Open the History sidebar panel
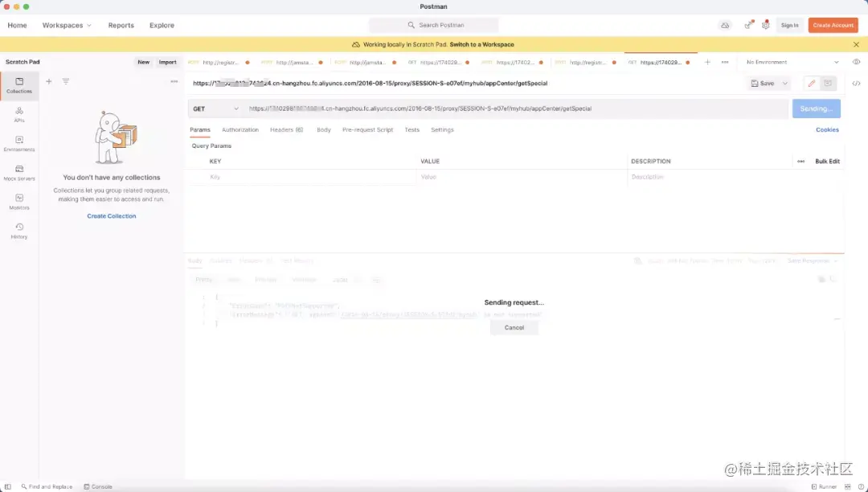This screenshot has width=868, height=492. [19, 232]
